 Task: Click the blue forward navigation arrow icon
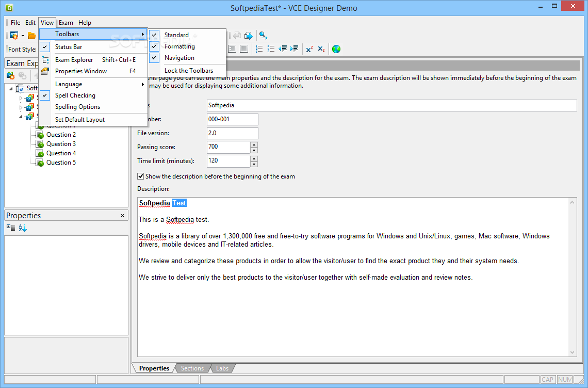[x=248, y=36]
